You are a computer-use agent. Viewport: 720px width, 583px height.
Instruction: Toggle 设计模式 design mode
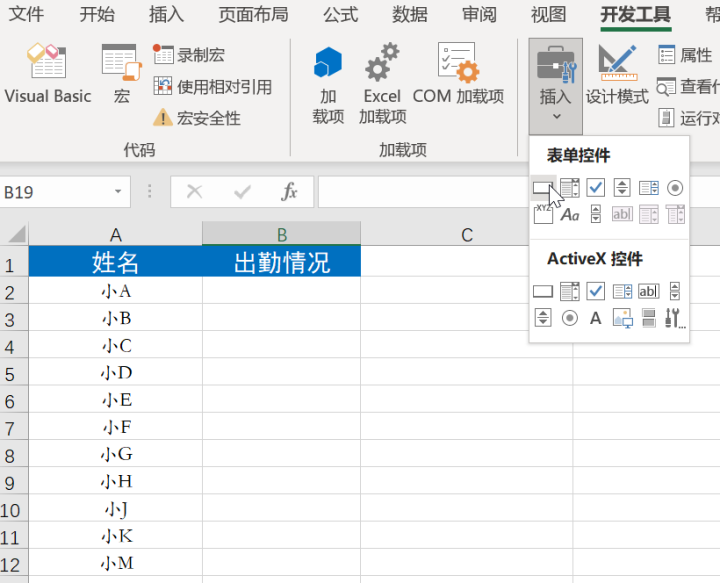pyautogui.click(x=617, y=74)
